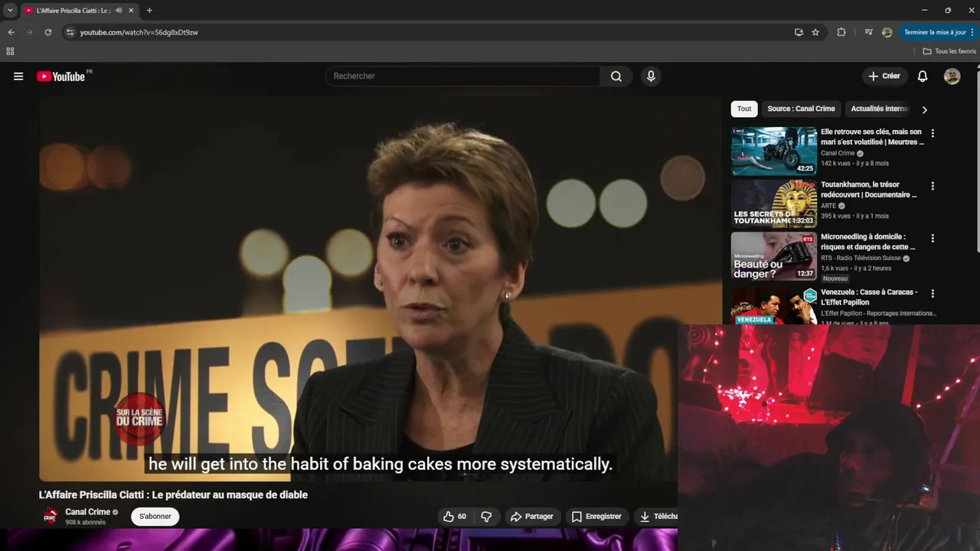The image size is (980, 551).
Task: Open Microneedling à domicile title
Action: pos(867,242)
